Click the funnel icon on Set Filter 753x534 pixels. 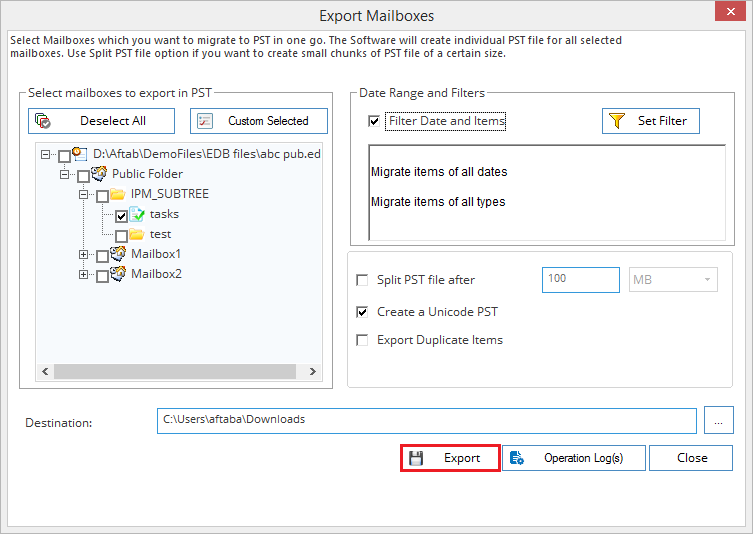pyautogui.click(x=617, y=121)
